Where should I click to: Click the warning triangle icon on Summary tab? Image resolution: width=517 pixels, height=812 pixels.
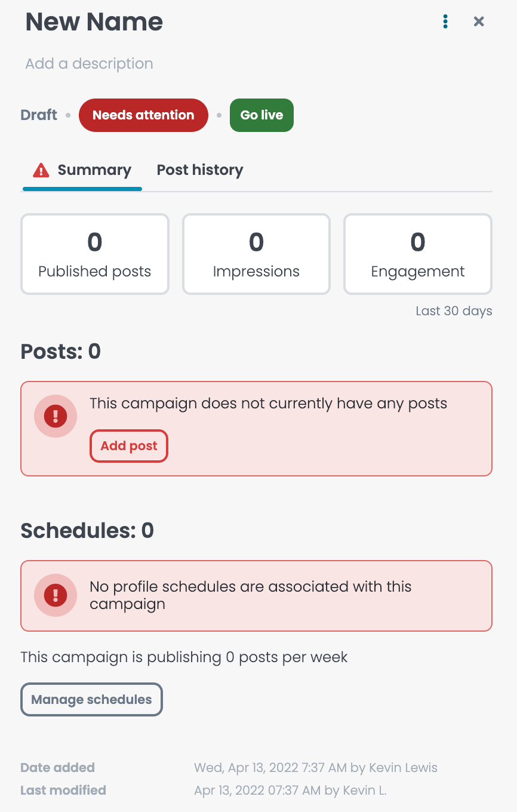(41, 170)
